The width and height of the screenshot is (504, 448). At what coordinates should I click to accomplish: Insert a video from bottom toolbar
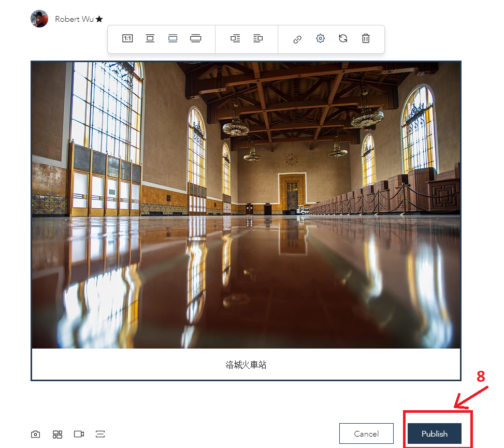pyautogui.click(x=79, y=434)
